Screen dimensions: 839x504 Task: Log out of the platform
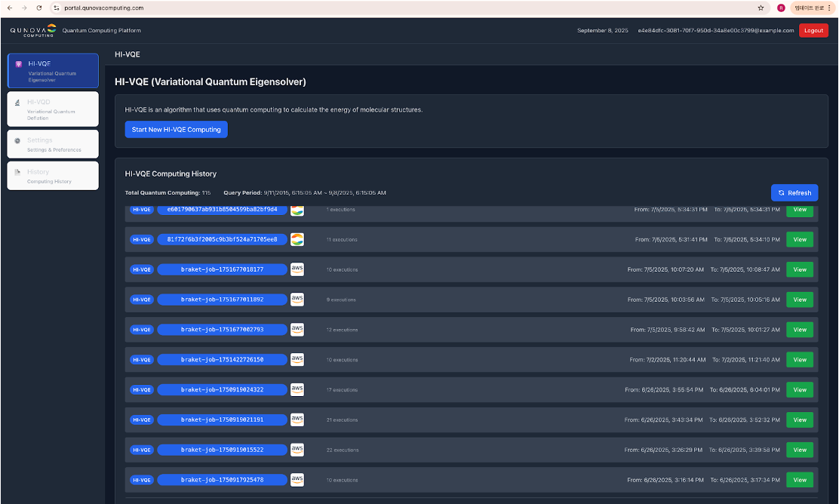pyautogui.click(x=813, y=31)
